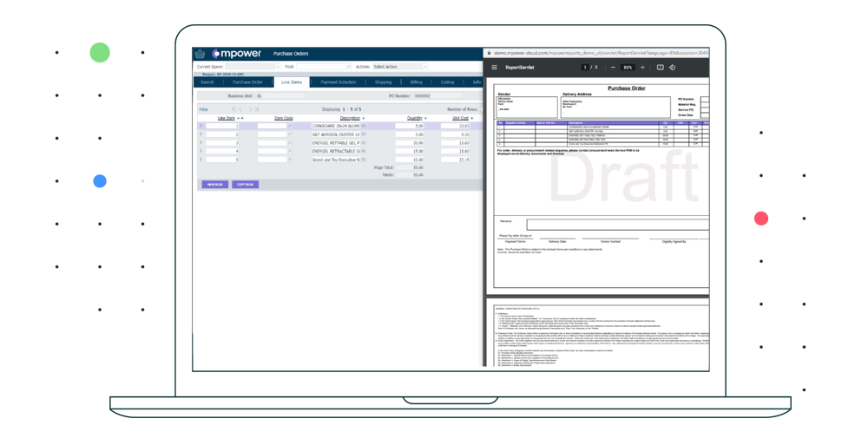Sort by Line Item column header

coord(227,118)
